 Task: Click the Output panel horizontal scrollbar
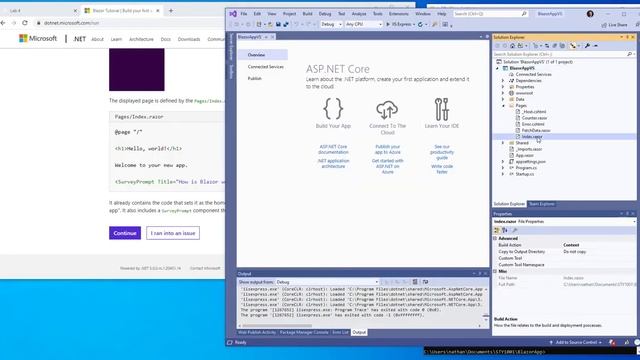276,326
